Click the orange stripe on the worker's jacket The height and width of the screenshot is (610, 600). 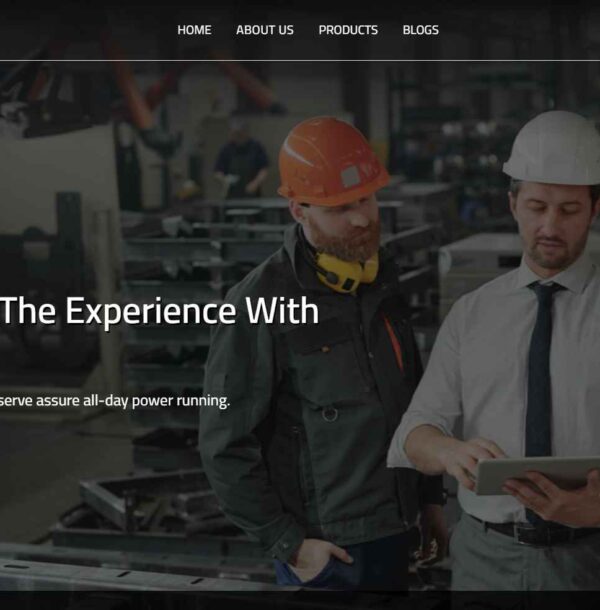point(393,342)
